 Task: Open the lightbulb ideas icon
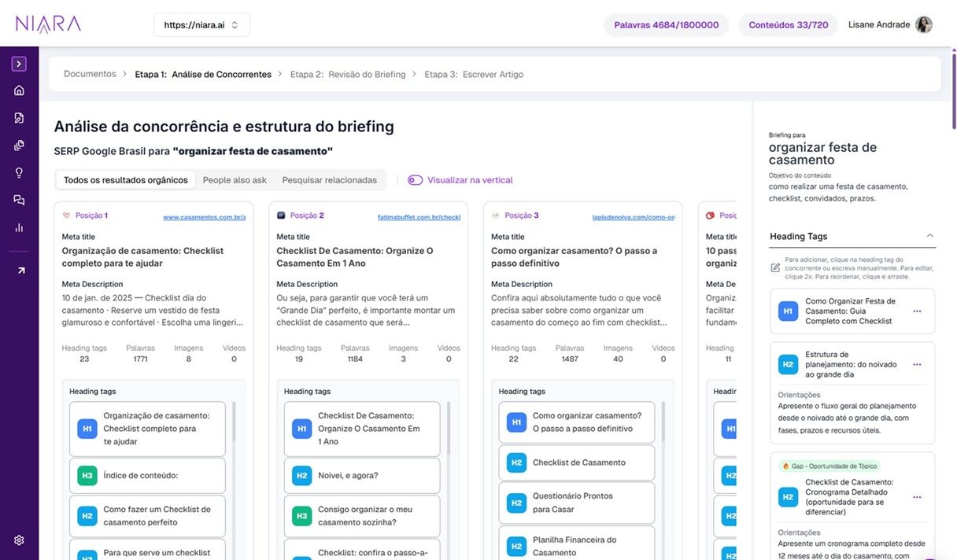[x=19, y=172]
